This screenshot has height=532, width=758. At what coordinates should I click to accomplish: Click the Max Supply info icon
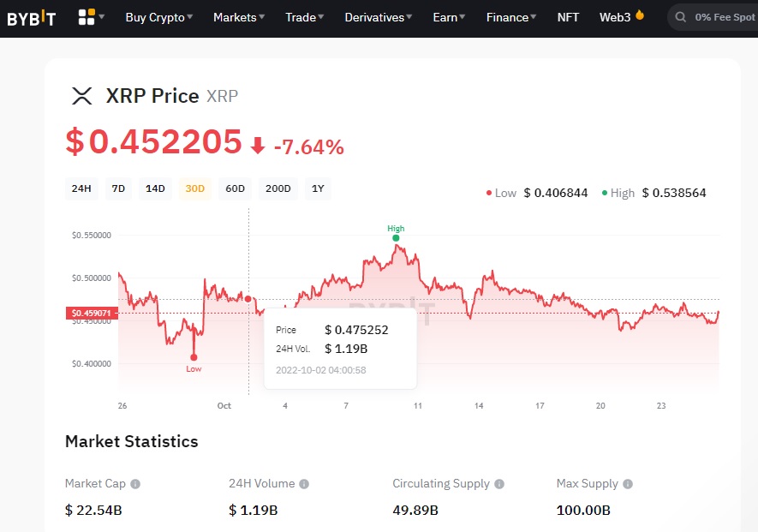coord(628,484)
